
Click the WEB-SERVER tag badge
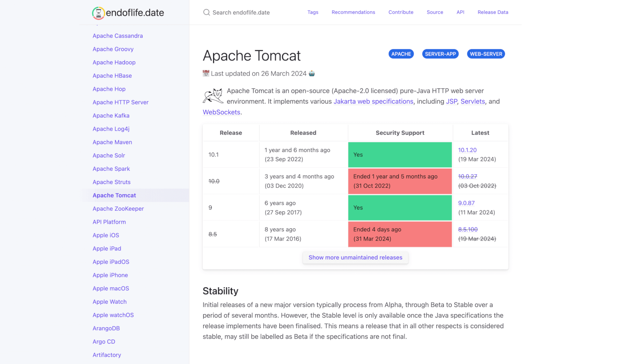486,54
